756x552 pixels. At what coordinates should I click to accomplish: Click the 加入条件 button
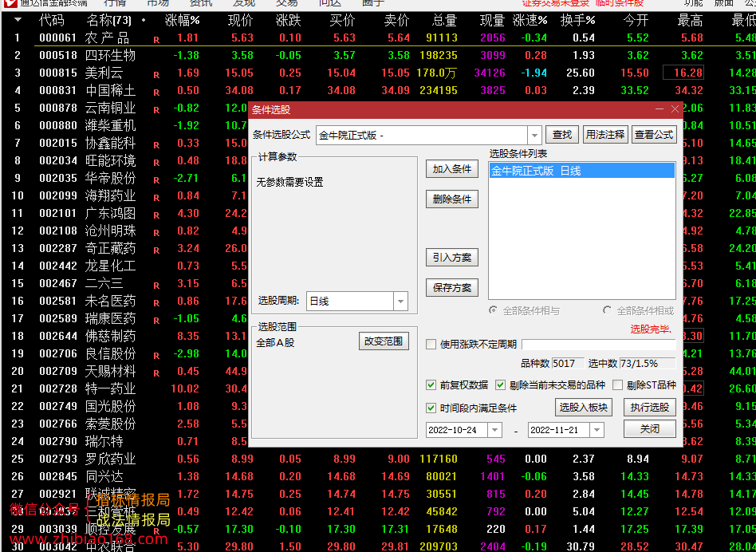[452, 169]
